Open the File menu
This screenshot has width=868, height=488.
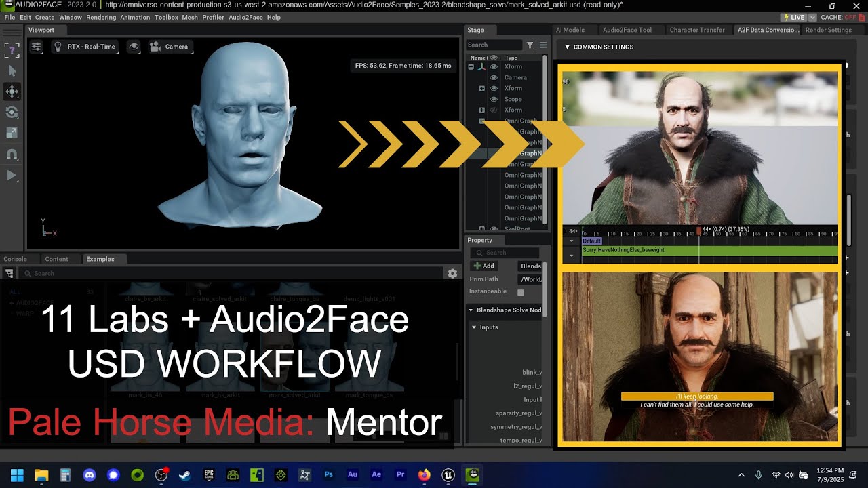pyautogui.click(x=9, y=17)
